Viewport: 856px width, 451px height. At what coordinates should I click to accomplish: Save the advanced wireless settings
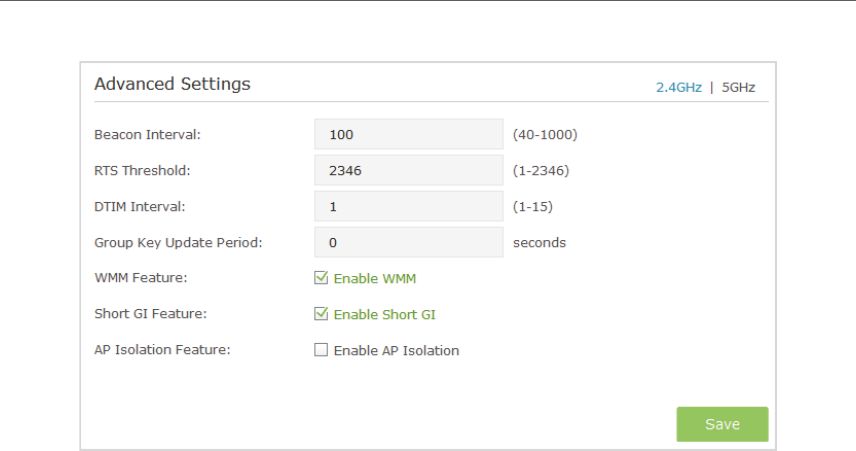722,424
